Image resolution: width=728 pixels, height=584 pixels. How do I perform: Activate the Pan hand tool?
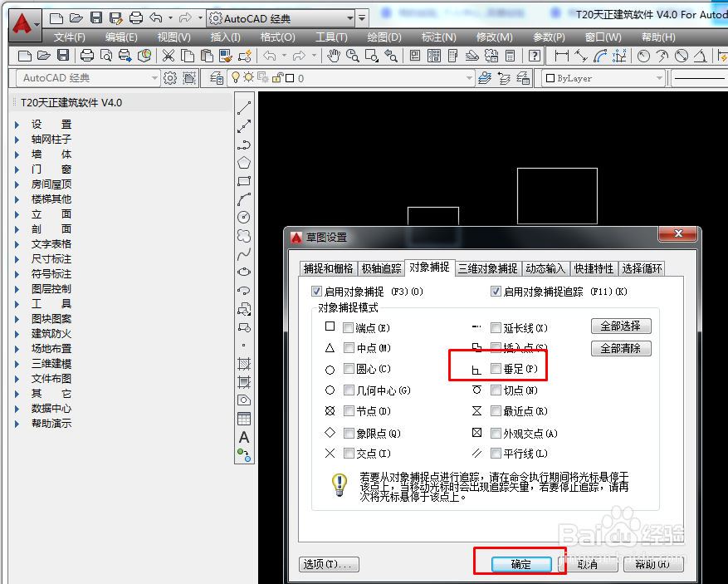pyautogui.click(x=333, y=56)
